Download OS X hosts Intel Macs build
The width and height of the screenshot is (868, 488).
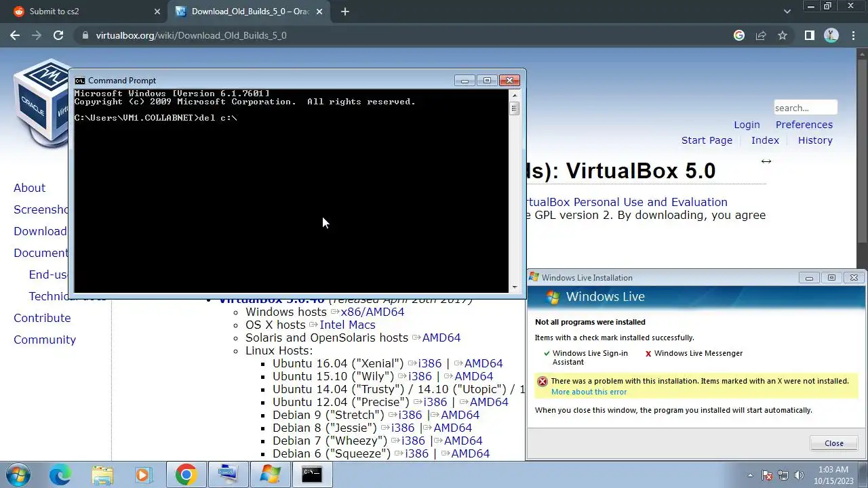pos(347,325)
